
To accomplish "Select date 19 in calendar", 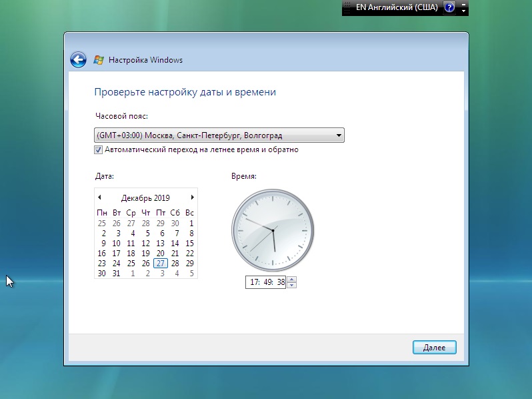I will point(145,254).
